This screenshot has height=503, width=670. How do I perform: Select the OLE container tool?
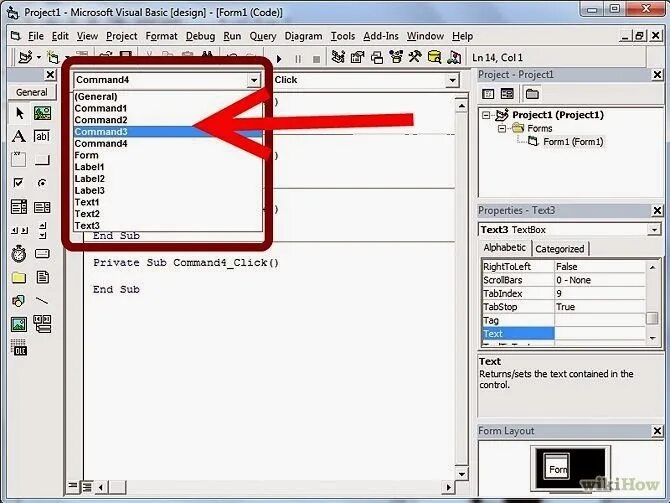click(x=18, y=347)
